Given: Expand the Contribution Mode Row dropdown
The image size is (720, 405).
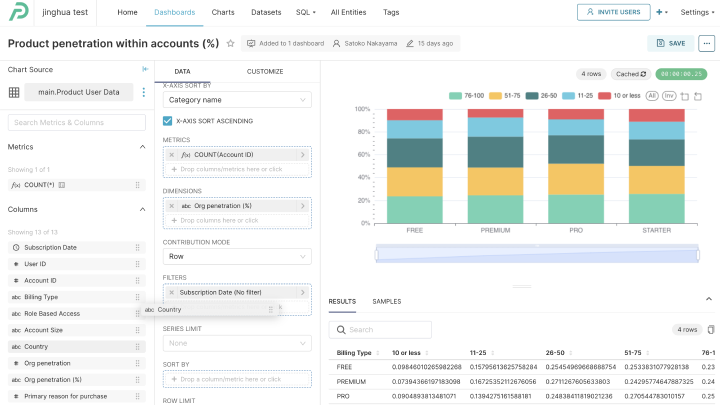Looking at the screenshot, I should point(237,257).
